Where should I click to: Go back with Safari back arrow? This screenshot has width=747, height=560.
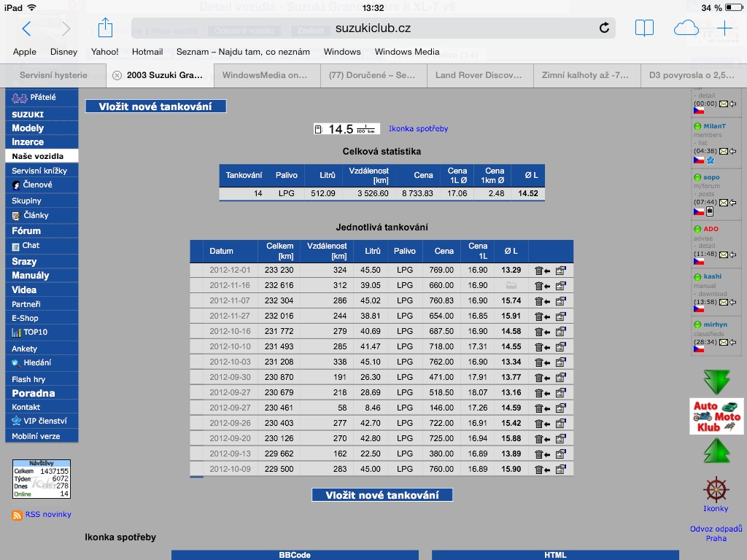(x=27, y=28)
